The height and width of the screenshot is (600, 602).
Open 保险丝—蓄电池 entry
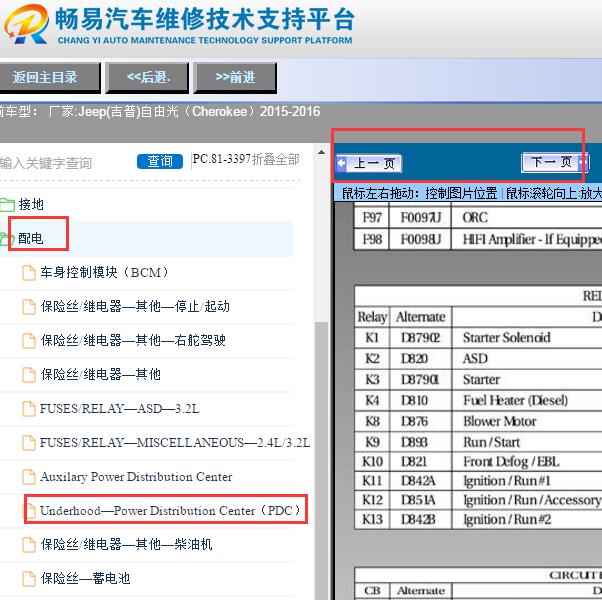85,578
